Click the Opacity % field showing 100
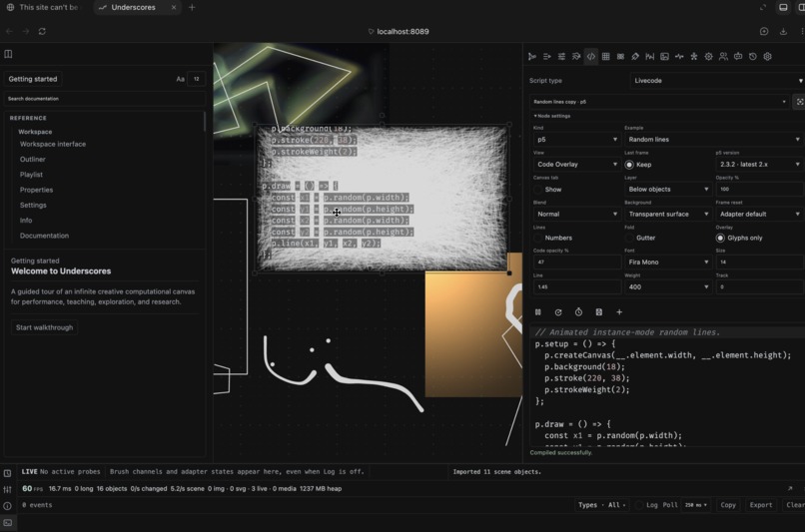Viewport: 805px width, 532px height. click(759, 190)
